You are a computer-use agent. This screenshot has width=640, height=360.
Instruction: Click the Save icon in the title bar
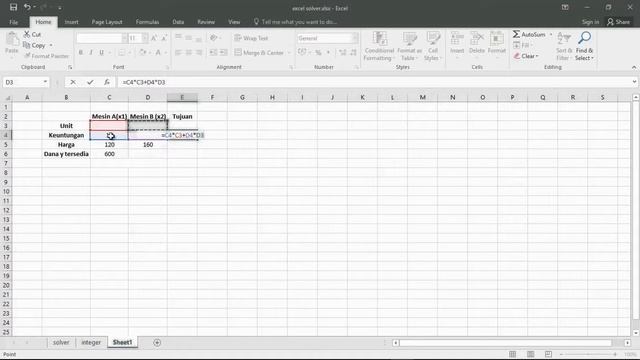pyautogui.click(x=13, y=7)
